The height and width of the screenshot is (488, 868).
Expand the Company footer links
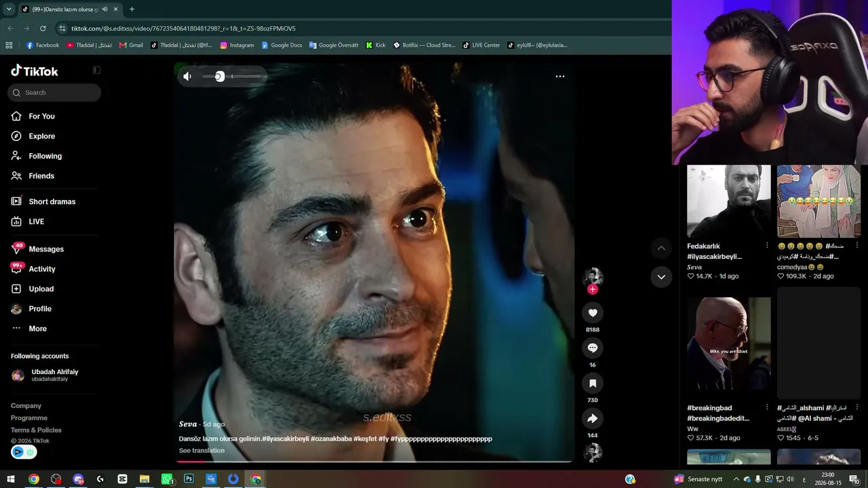tap(26, 406)
